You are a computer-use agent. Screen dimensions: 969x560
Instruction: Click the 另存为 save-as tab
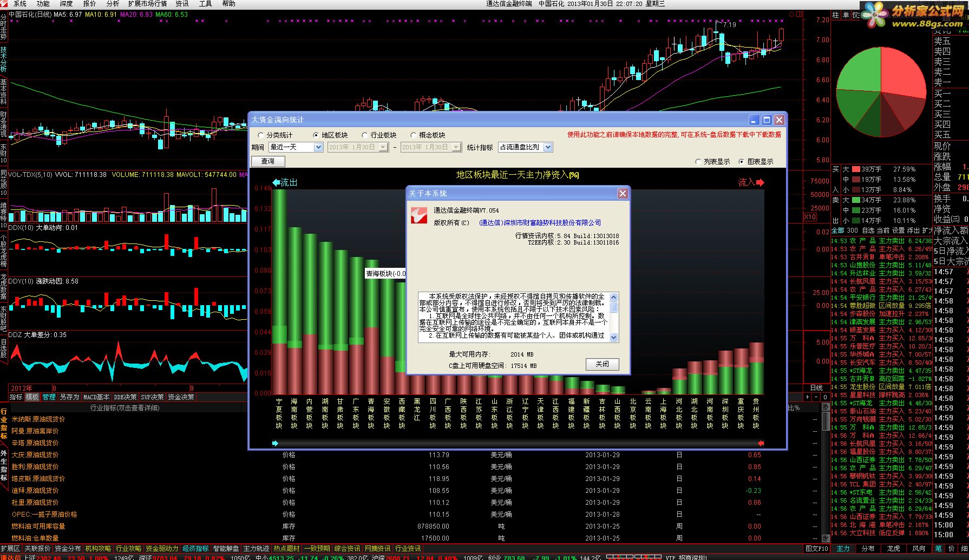69,397
